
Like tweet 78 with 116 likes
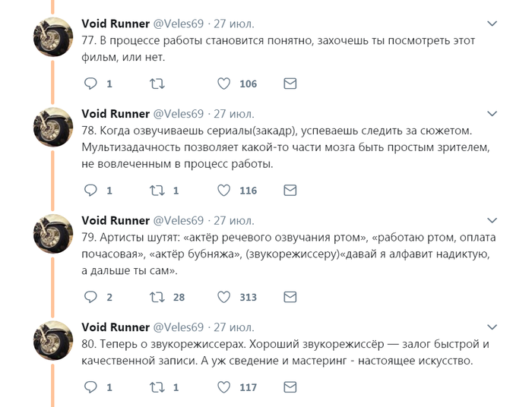224,191
